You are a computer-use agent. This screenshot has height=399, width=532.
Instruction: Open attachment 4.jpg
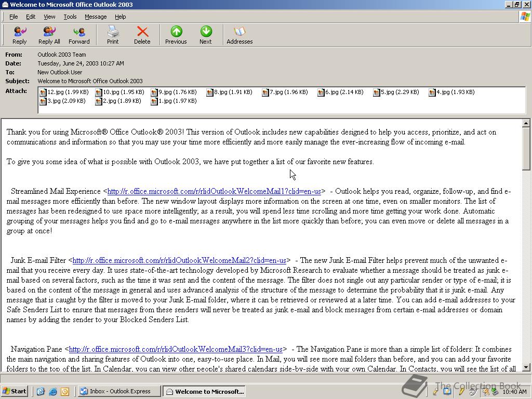[x=452, y=92]
